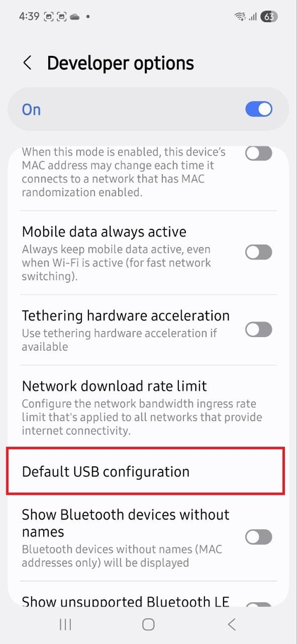Toggle Show Bluetooth devices without names
Screen dimensions: 297x644
259,537
